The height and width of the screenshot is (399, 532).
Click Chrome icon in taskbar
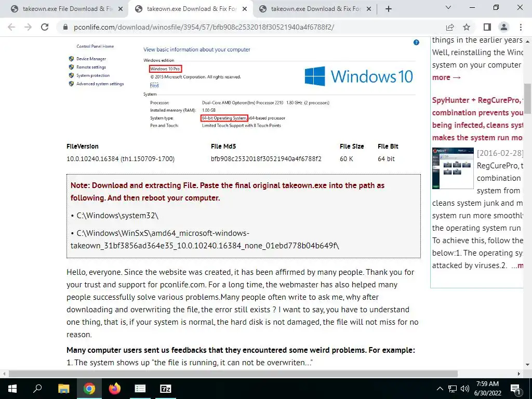[89, 389]
